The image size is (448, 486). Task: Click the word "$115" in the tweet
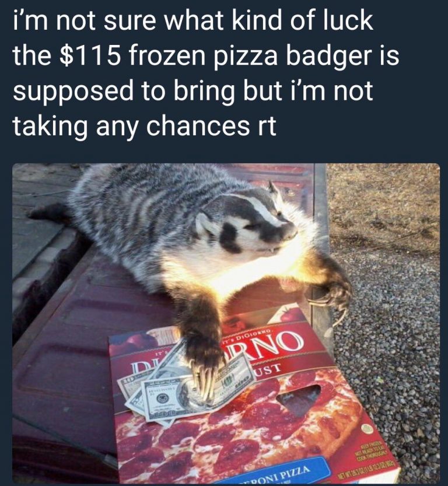point(89,56)
